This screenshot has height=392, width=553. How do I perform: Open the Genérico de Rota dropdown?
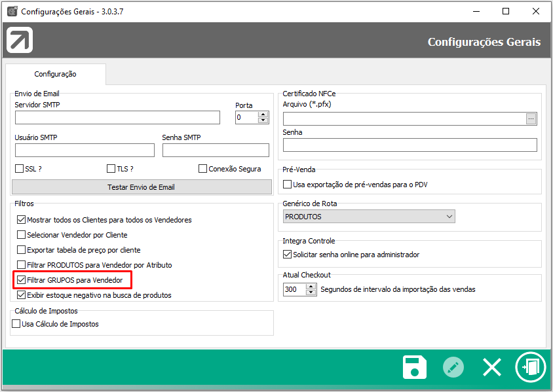369,217
